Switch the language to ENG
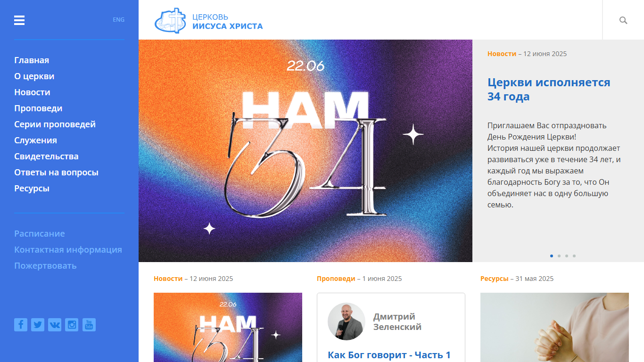This screenshot has height=362, width=644. 119,20
